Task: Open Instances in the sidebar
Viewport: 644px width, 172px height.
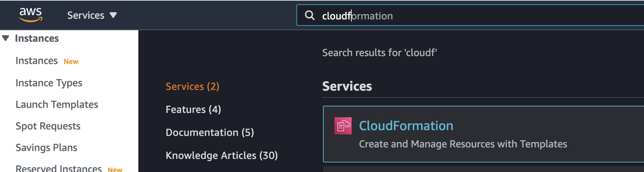Action: click(x=37, y=61)
